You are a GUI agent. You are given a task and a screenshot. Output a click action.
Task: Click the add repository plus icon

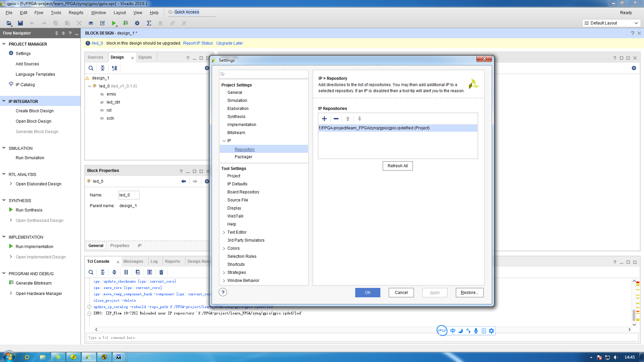(x=324, y=119)
